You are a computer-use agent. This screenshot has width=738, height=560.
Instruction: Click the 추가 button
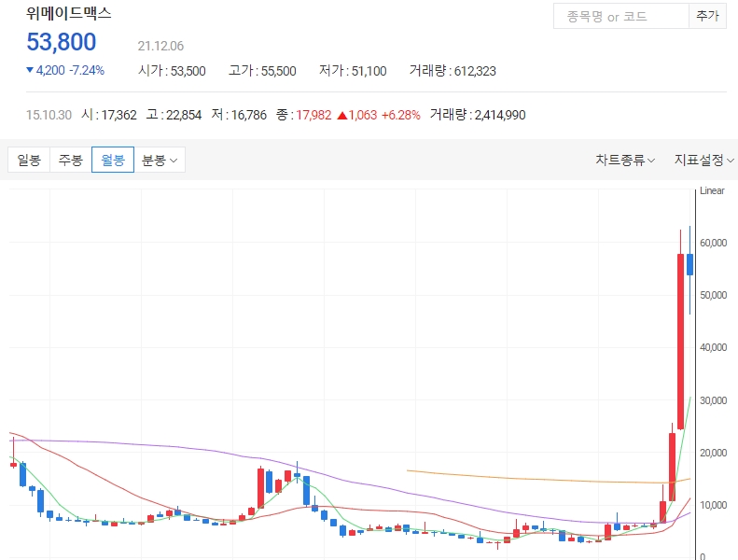[707, 16]
